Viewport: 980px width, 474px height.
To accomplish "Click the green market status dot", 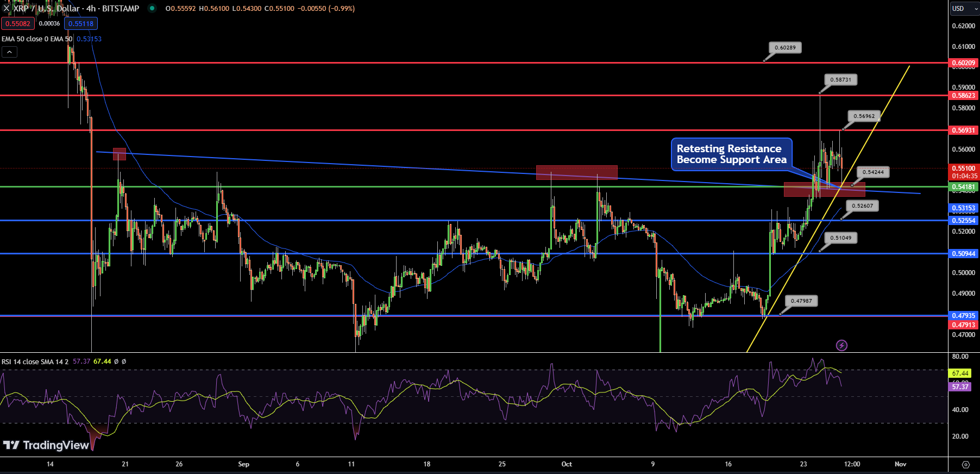I will click(x=152, y=8).
